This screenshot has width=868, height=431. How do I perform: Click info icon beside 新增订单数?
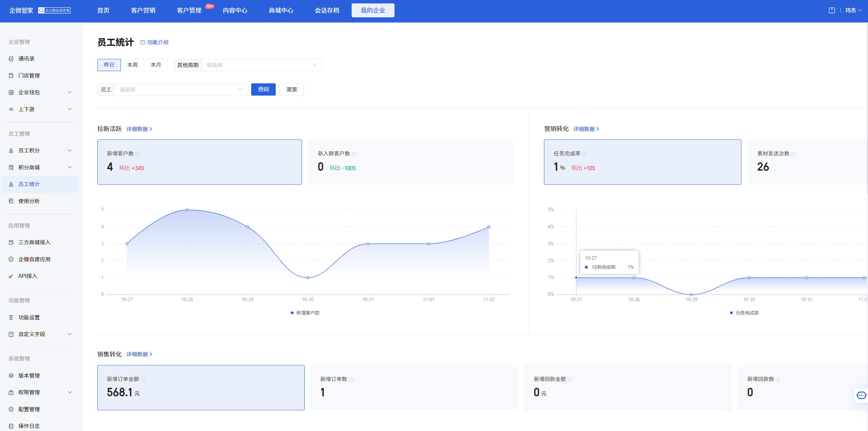pos(351,379)
